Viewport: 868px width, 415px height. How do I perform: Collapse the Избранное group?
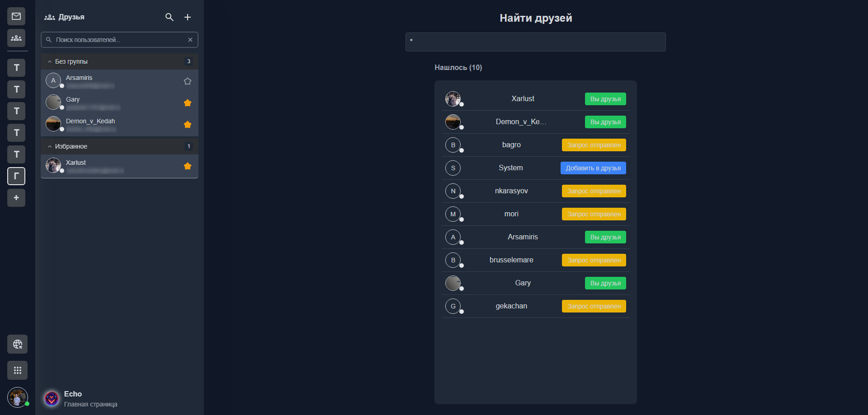point(50,146)
